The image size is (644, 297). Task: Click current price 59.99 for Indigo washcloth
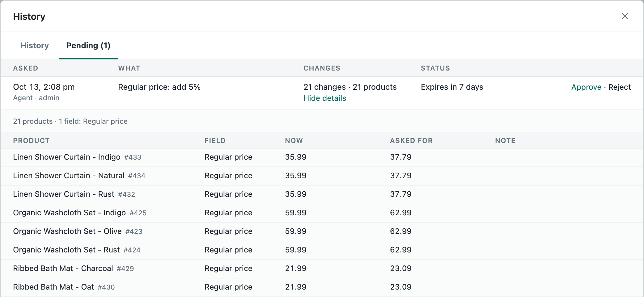[295, 213]
